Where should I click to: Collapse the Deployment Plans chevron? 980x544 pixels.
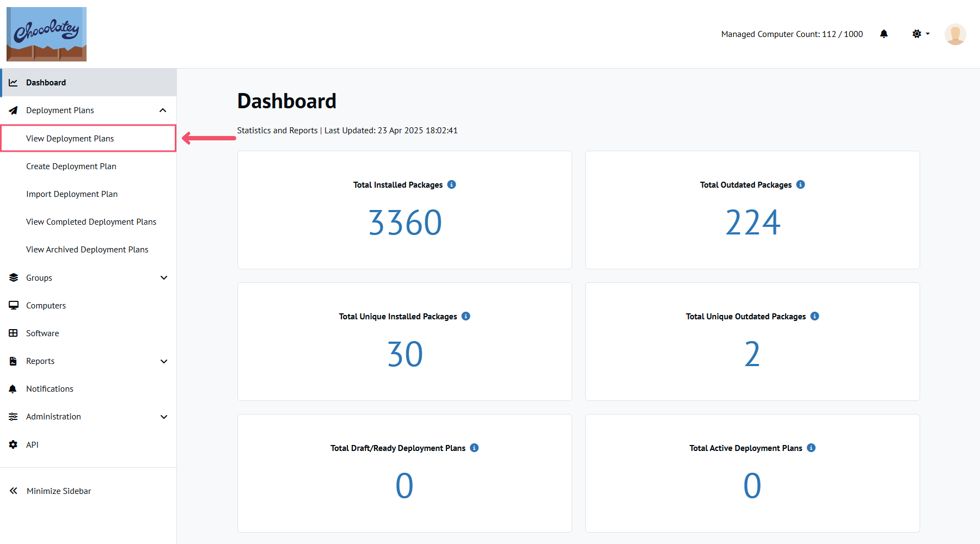[163, 110]
